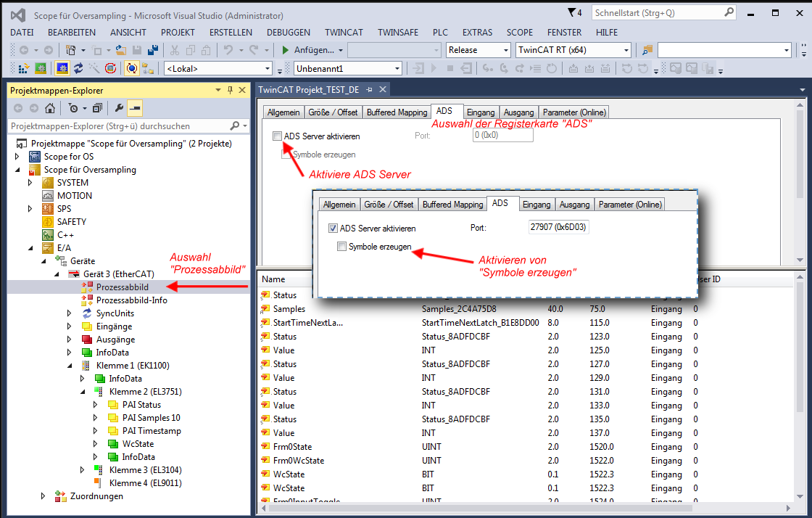Click the Toggle Free Run red icon
Image resolution: width=812 pixels, height=518 pixels.
pyautogui.click(x=110, y=68)
